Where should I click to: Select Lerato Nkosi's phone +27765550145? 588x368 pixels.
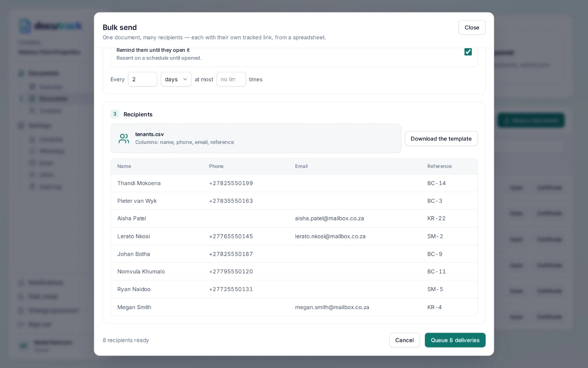(231, 236)
